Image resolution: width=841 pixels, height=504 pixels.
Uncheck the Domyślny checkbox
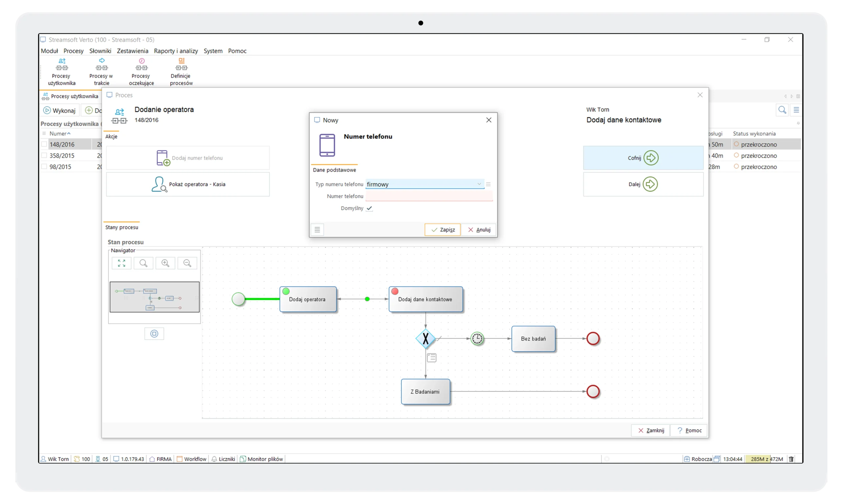pos(369,208)
